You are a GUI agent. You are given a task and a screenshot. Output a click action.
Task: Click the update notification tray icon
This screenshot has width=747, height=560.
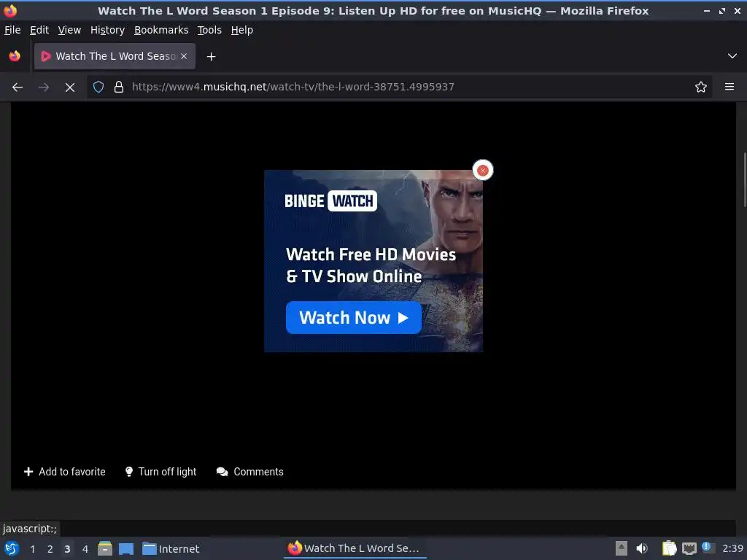tap(707, 548)
